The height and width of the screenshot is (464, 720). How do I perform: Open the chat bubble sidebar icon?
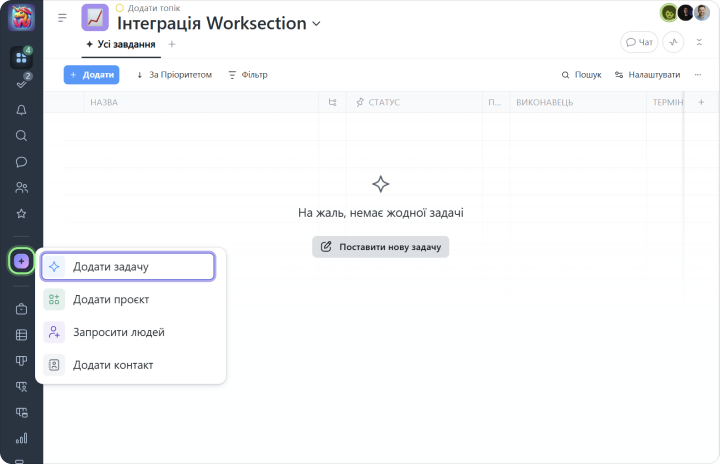[x=21, y=162]
